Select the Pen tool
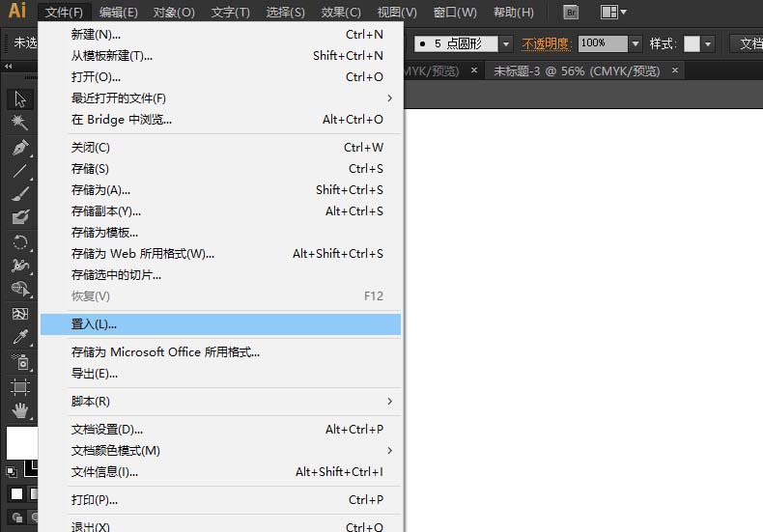This screenshot has width=763, height=532. (19, 148)
